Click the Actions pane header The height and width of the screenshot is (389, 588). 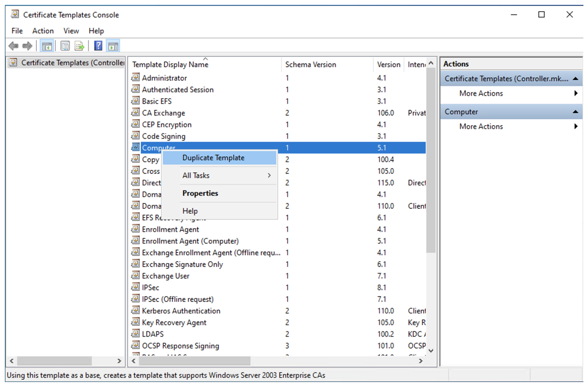click(x=511, y=64)
